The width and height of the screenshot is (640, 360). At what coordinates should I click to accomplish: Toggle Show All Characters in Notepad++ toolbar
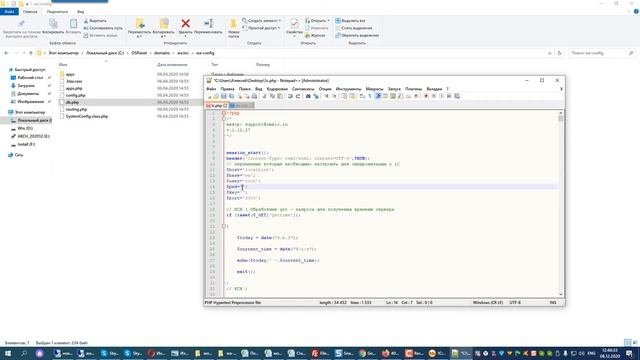(370, 96)
